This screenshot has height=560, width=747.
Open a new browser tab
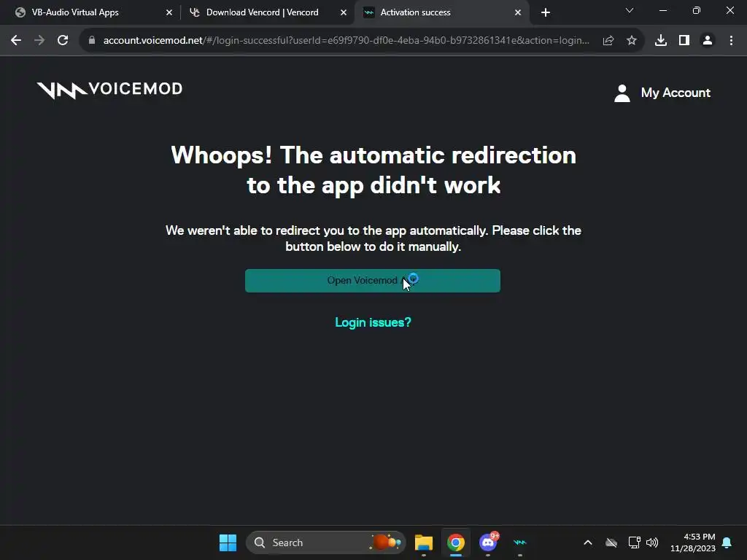pos(546,12)
